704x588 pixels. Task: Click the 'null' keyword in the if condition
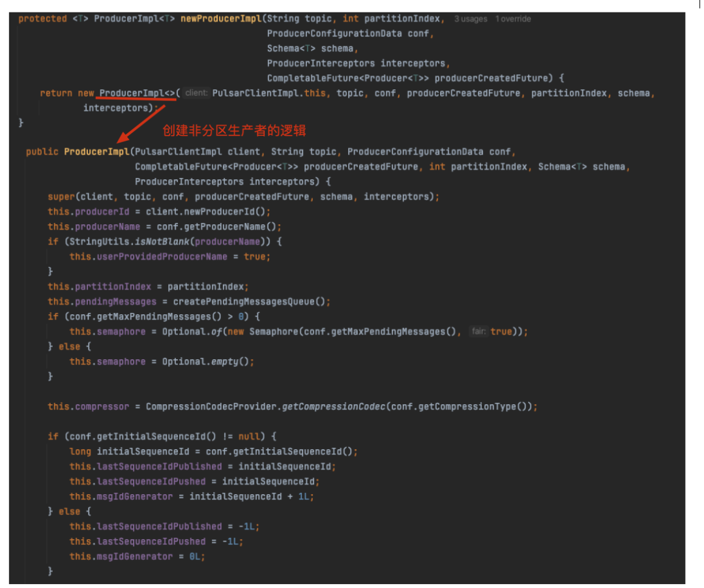click(x=249, y=436)
